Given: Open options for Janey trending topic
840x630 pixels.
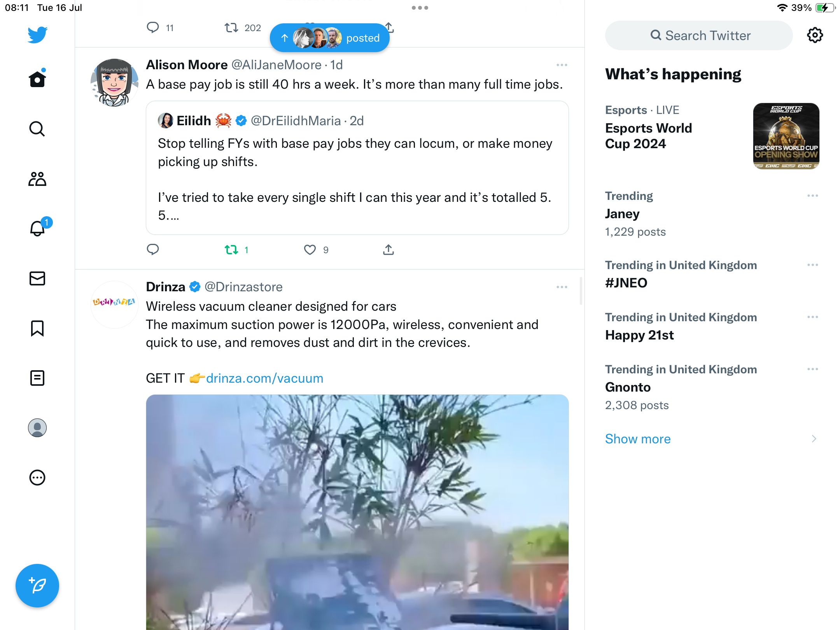Looking at the screenshot, I should pyautogui.click(x=812, y=196).
